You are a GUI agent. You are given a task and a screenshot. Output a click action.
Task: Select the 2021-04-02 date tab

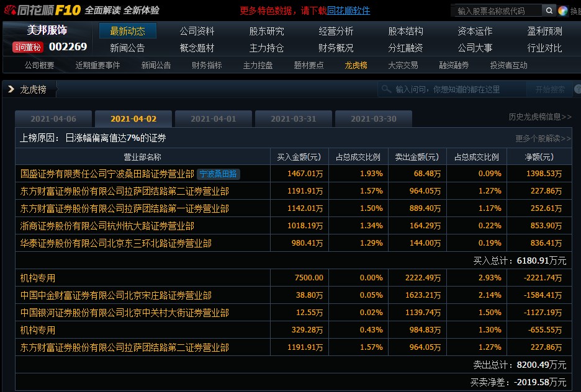click(x=133, y=119)
